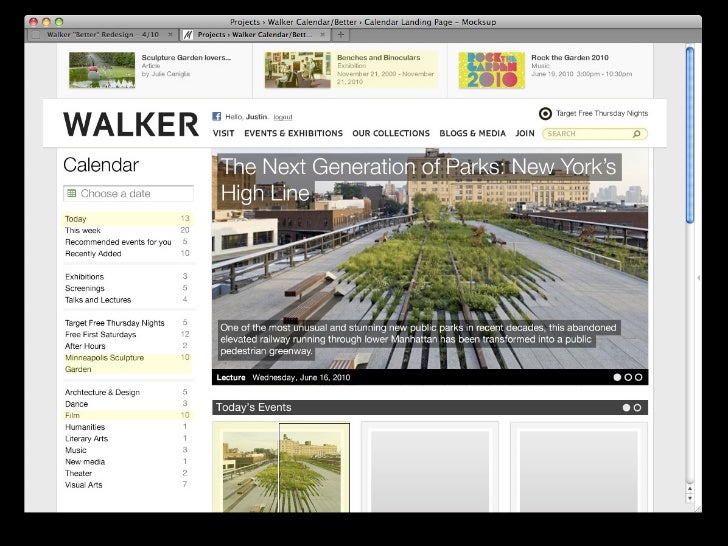
Task: Filter by Architecture & Design
Action: click(127, 392)
